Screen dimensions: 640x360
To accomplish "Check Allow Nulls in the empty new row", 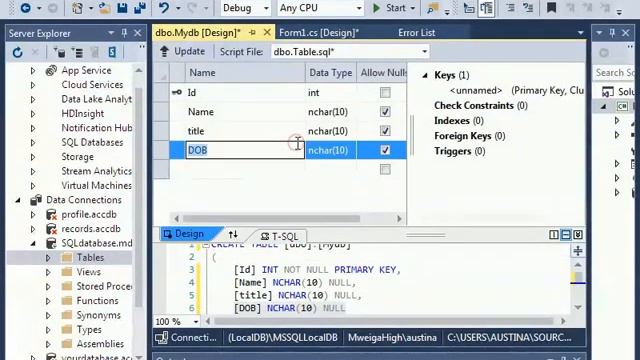I will 385,169.
